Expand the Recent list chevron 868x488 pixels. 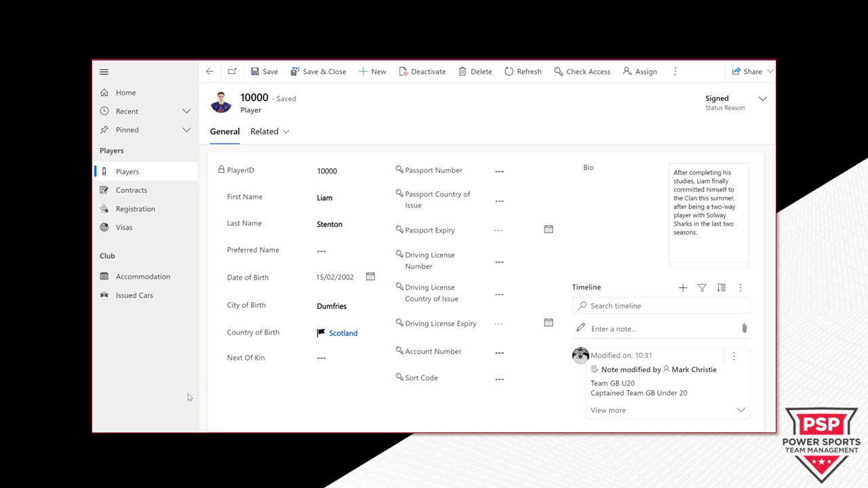tap(186, 111)
